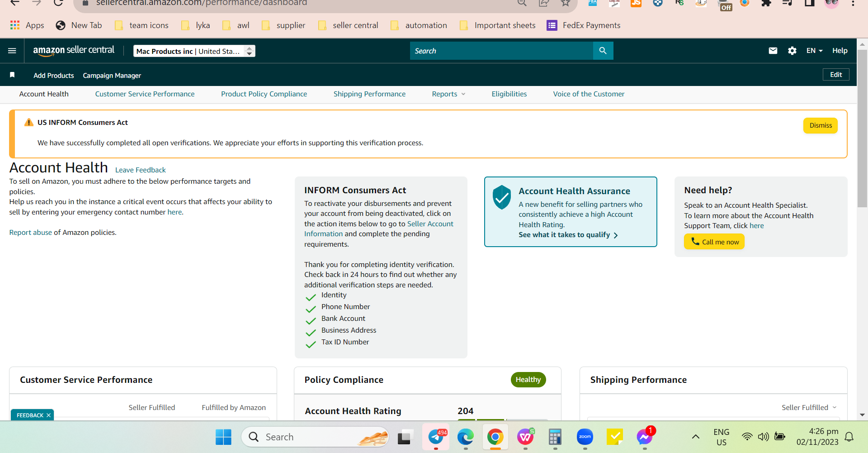Screen dimensions: 868x453
Task: Open the Seller Central hamburger menu
Action: tap(12, 51)
